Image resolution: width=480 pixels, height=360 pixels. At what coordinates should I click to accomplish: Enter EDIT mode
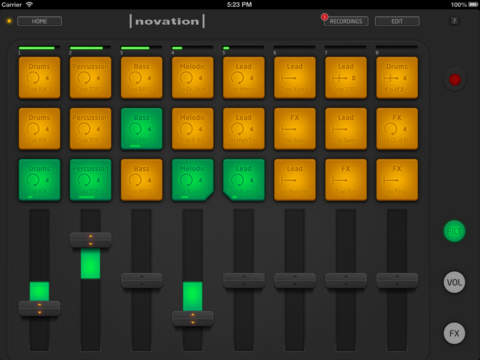pyautogui.click(x=397, y=21)
